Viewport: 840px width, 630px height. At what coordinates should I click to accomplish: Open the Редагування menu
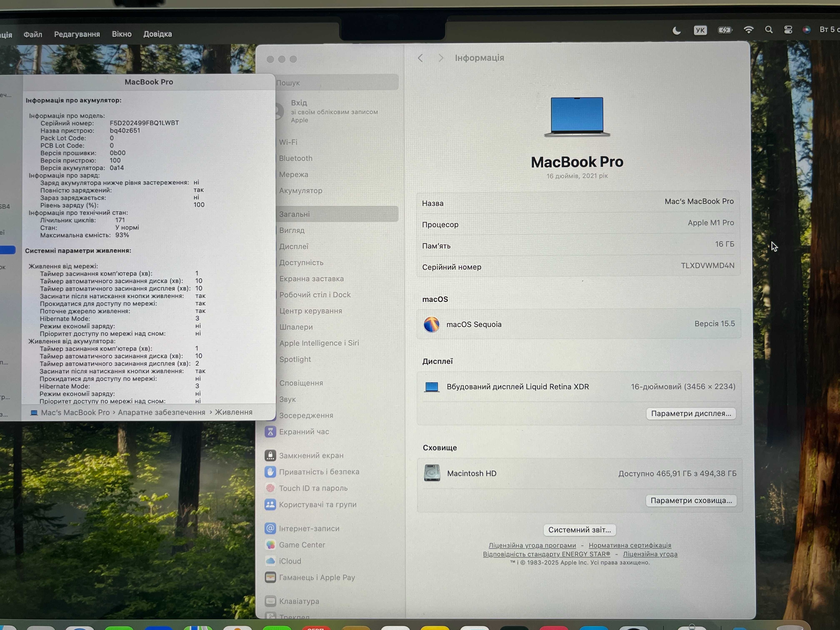[77, 34]
